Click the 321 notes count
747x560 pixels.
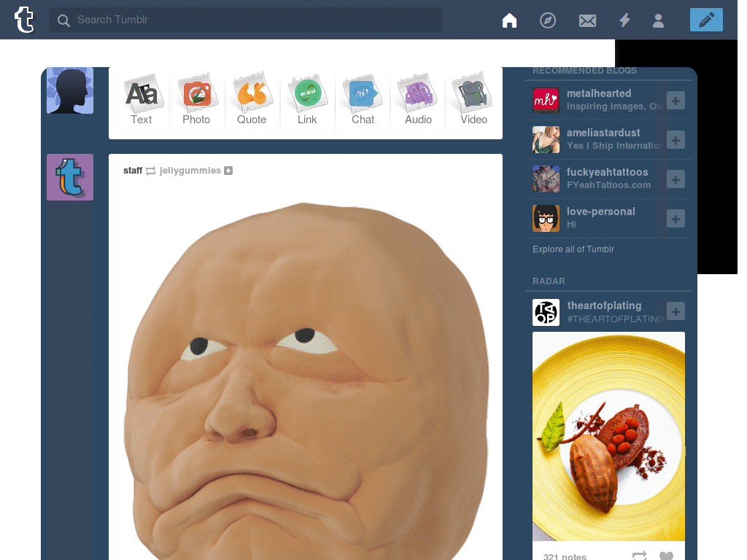(565, 556)
